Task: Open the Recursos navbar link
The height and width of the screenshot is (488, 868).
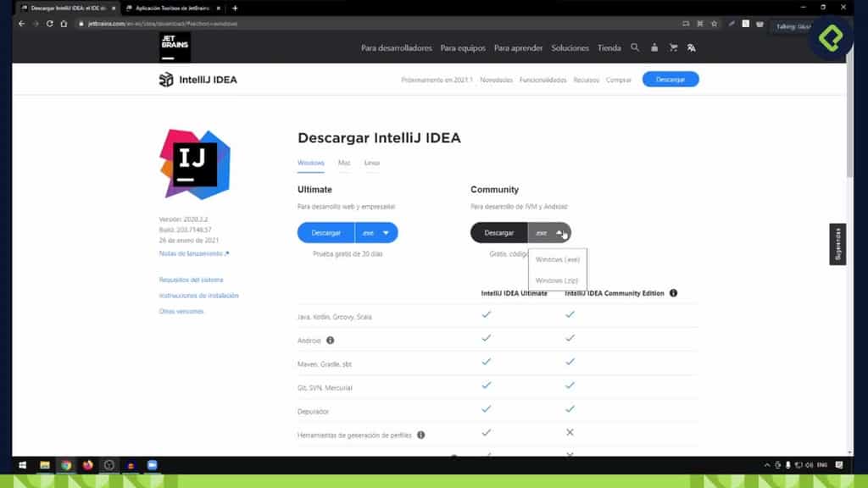Action: [587, 80]
